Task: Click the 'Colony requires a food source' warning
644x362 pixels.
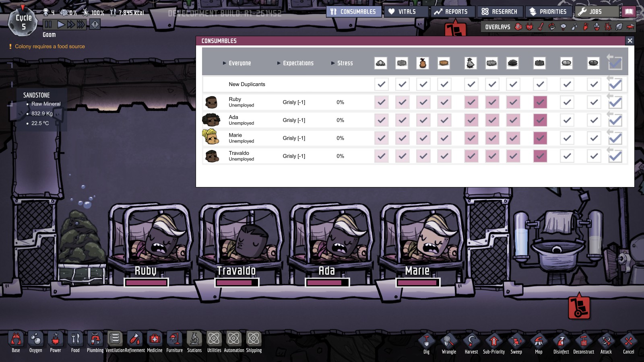Action: (x=50, y=46)
